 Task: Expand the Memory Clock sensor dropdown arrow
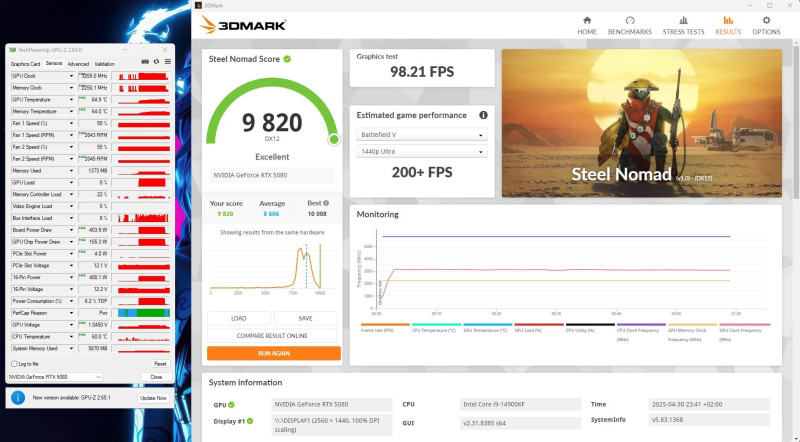[71, 88]
